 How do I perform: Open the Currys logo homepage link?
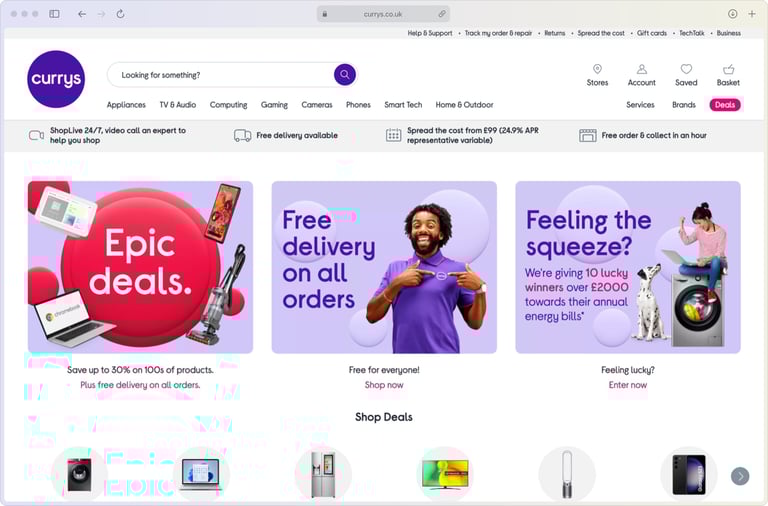tap(56, 79)
